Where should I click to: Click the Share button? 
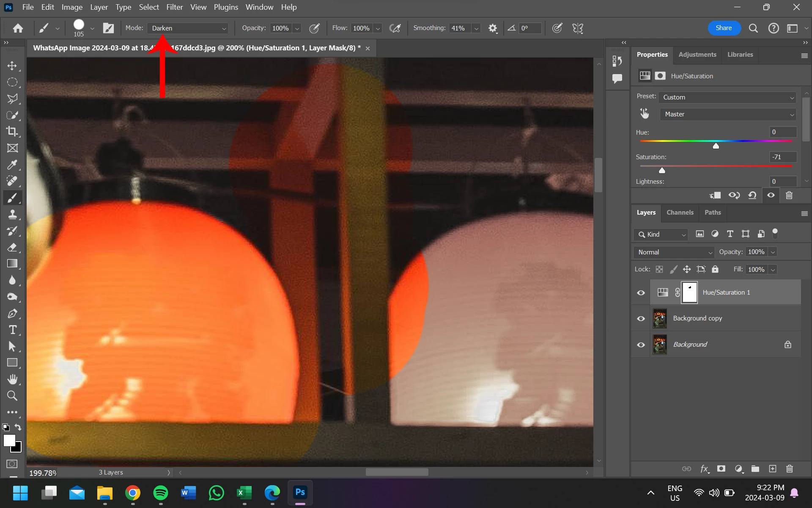click(724, 28)
